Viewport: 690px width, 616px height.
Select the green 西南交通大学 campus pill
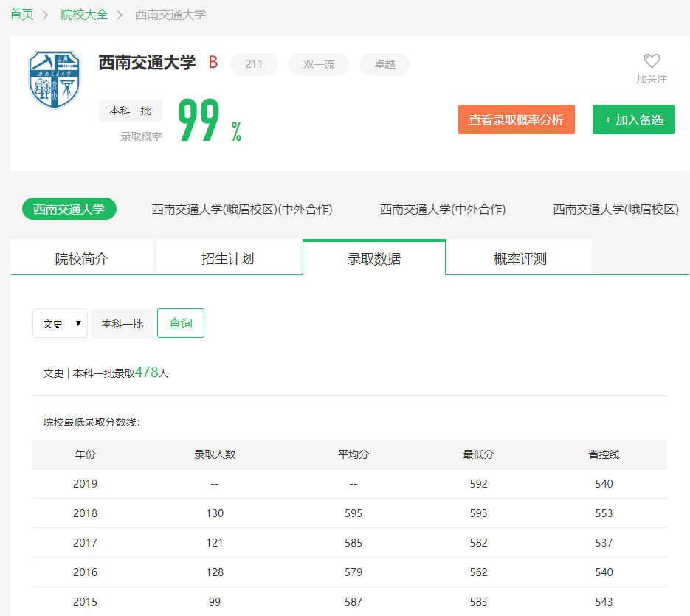(x=69, y=209)
